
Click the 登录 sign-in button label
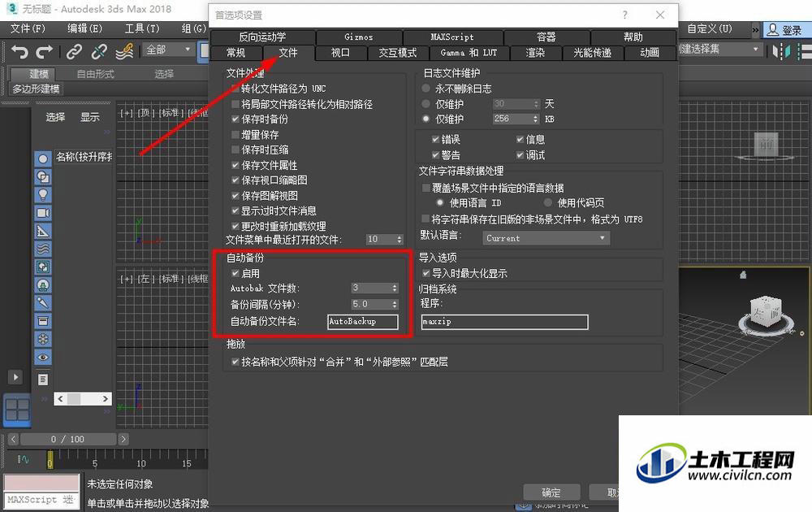click(x=792, y=30)
